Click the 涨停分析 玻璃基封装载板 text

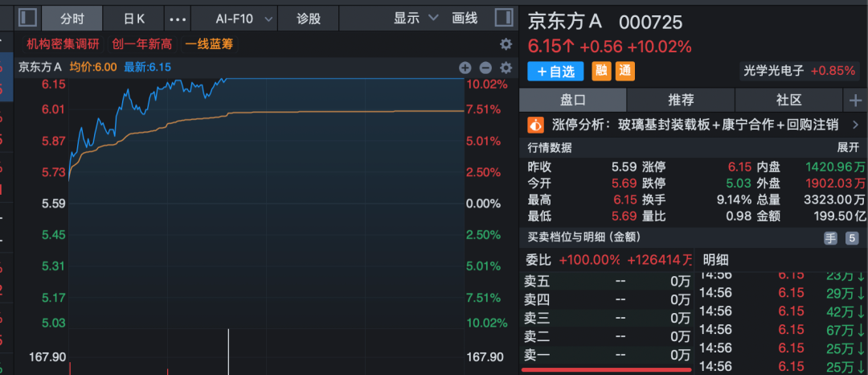pyautogui.click(x=694, y=125)
